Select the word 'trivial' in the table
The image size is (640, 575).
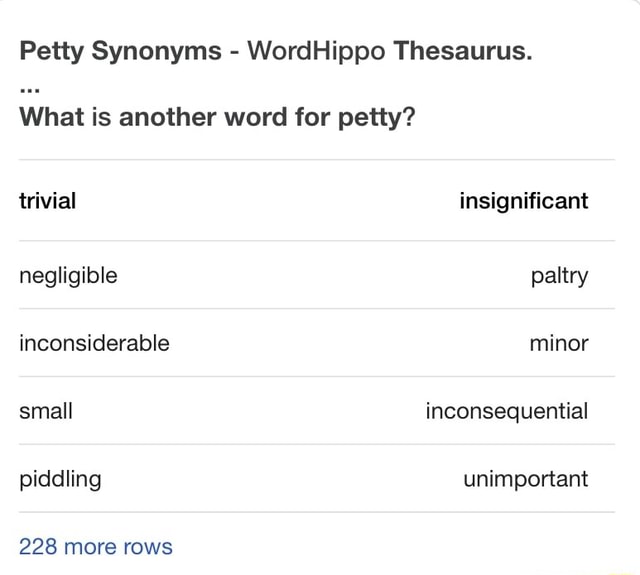point(47,201)
